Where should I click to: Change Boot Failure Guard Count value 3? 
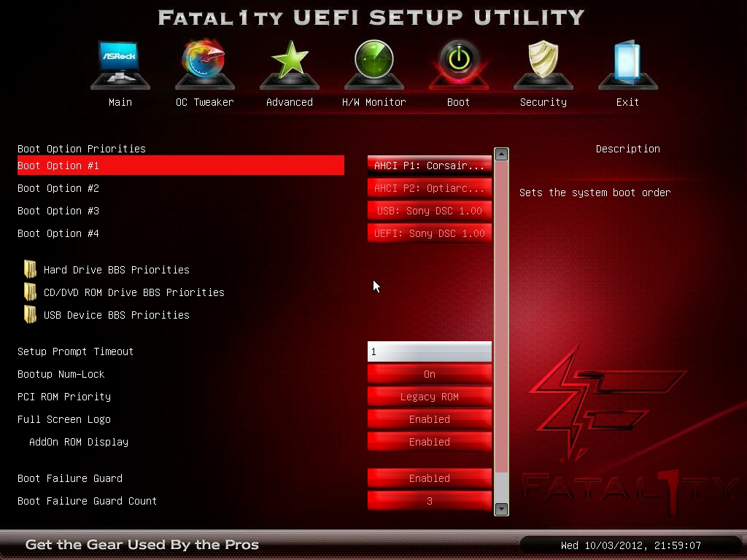point(429,501)
